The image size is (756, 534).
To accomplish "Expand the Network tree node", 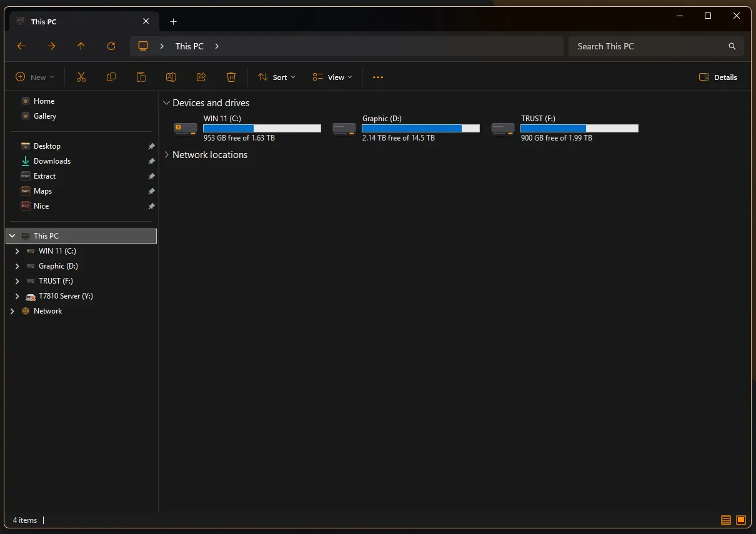I will tap(12, 311).
